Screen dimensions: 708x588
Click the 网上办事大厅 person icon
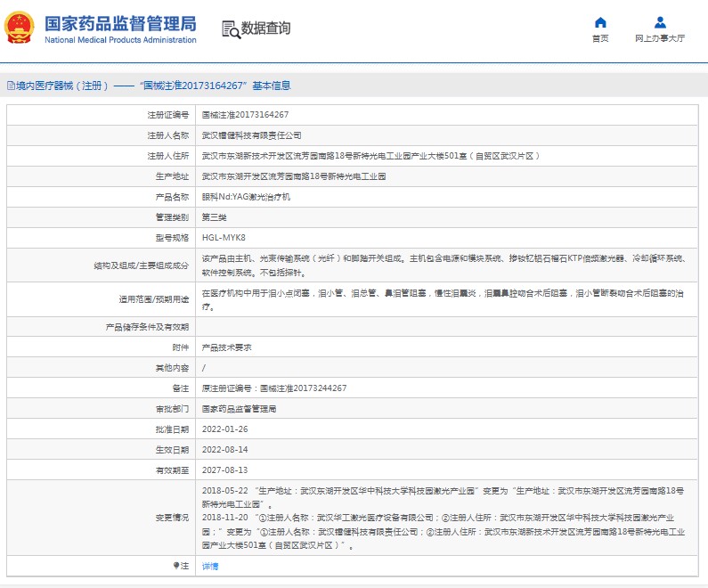click(660, 22)
